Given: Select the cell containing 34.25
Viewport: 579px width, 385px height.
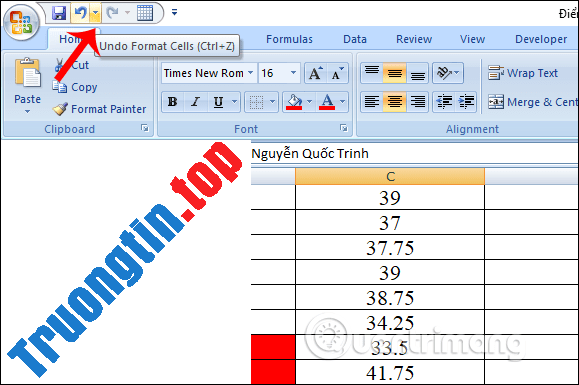Looking at the screenshot, I should (x=390, y=322).
